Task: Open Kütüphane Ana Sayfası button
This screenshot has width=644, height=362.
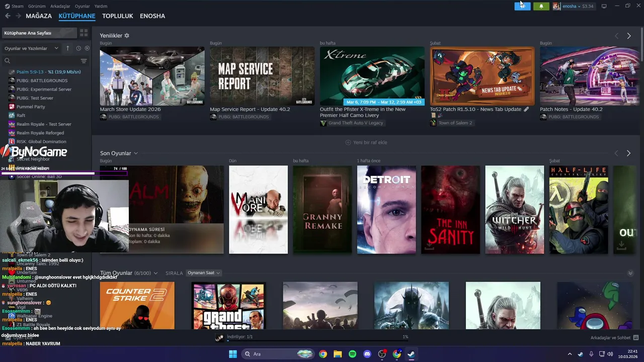Action: [x=39, y=33]
